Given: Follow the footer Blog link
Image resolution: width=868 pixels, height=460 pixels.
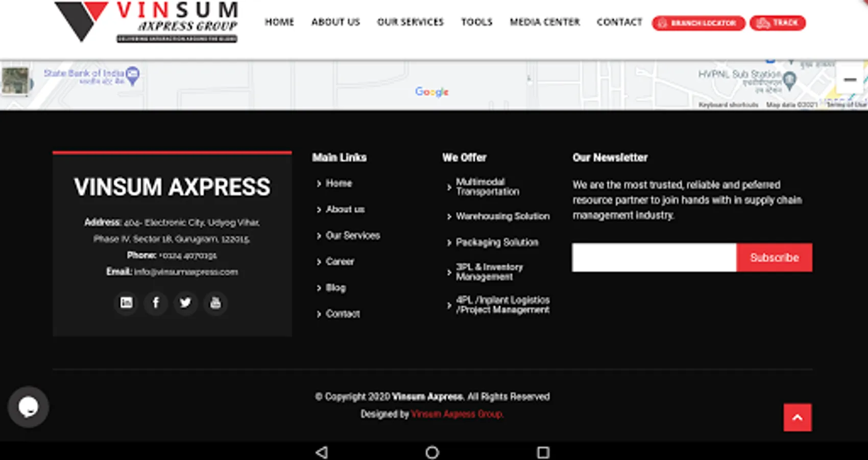Looking at the screenshot, I should click(335, 288).
